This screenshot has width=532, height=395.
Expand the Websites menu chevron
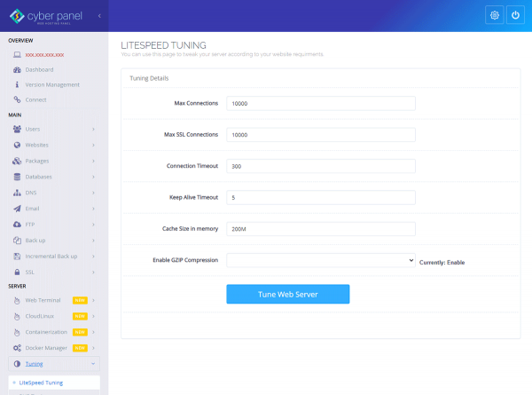click(93, 145)
